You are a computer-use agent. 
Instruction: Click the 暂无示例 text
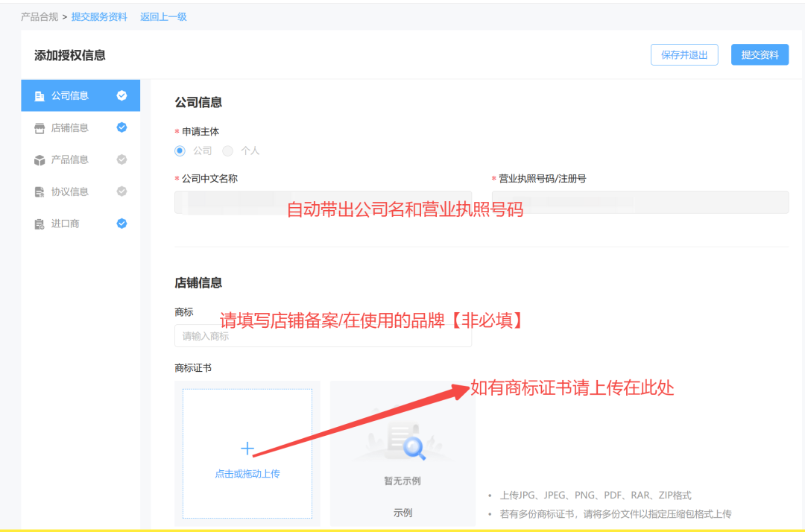tap(402, 481)
